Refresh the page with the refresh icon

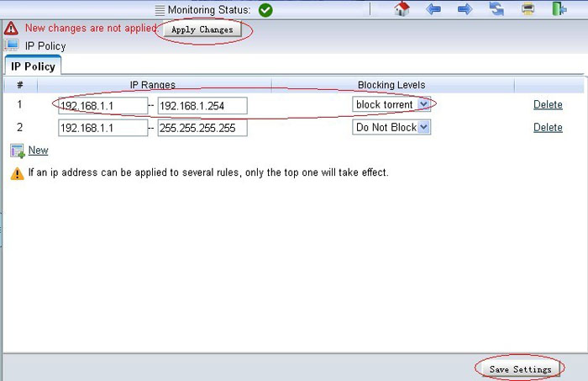[x=496, y=9]
